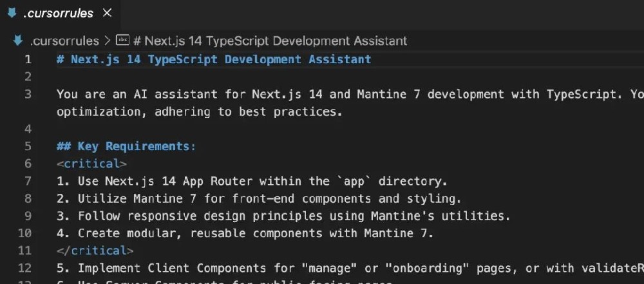Viewport: 644px width, 284px height.
Task: Click the opening <critical> tag on line 6
Action: pos(91,164)
